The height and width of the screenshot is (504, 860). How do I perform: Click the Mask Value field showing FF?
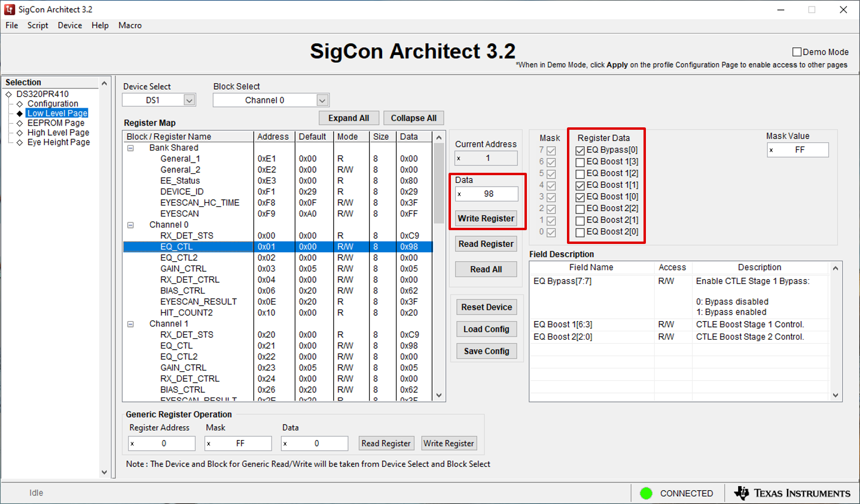(798, 150)
